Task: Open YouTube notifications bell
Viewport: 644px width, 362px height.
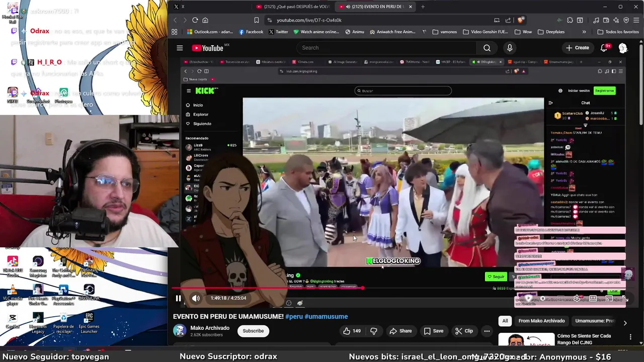Action: [604, 48]
